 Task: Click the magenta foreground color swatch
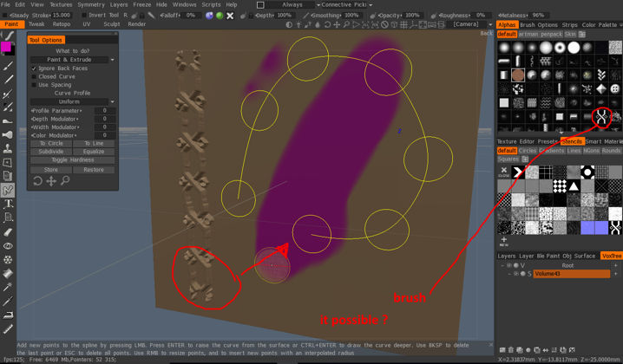coord(7,47)
